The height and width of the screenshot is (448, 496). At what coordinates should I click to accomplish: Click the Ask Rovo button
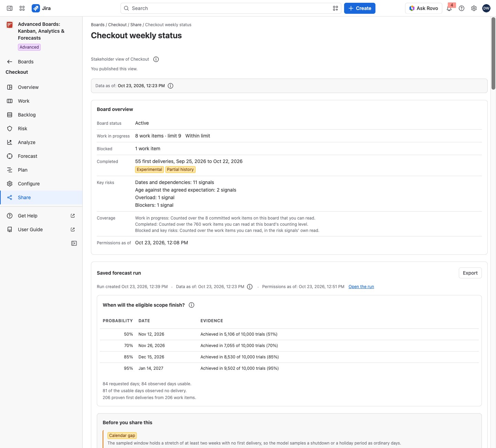coord(424,8)
